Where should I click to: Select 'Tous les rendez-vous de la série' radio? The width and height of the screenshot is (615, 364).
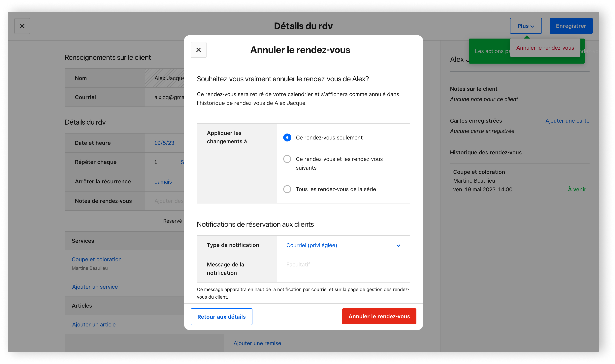(x=287, y=189)
